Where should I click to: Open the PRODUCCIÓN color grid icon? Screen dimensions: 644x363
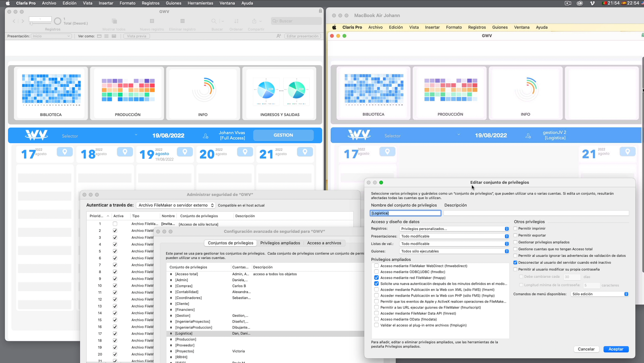click(128, 93)
